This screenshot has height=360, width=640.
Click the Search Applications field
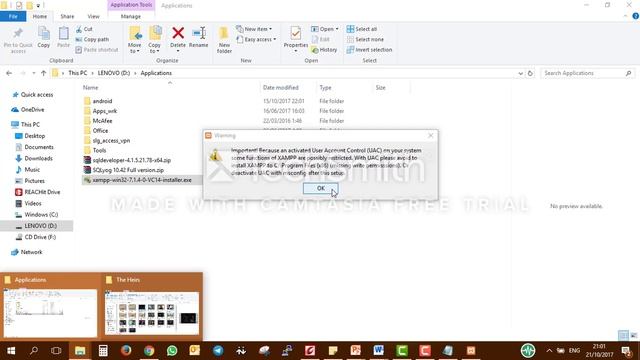tap(587, 73)
